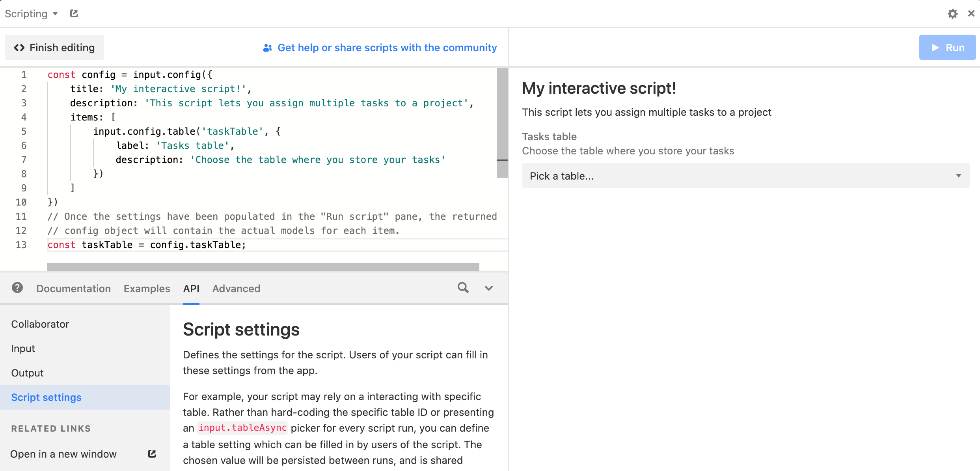Image resolution: width=980 pixels, height=471 pixels.
Task: Click the settings gear icon top right
Action: [x=952, y=14]
